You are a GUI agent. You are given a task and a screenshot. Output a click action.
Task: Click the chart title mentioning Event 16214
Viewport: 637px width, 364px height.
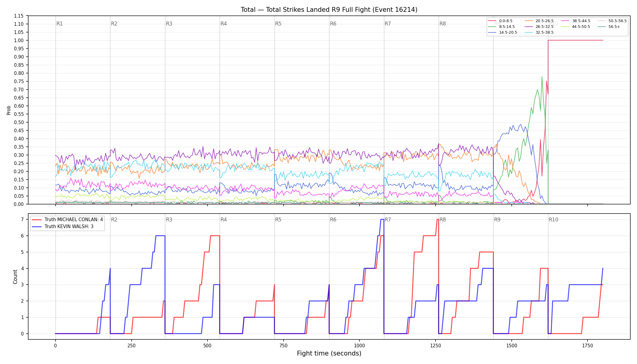(329, 10)
